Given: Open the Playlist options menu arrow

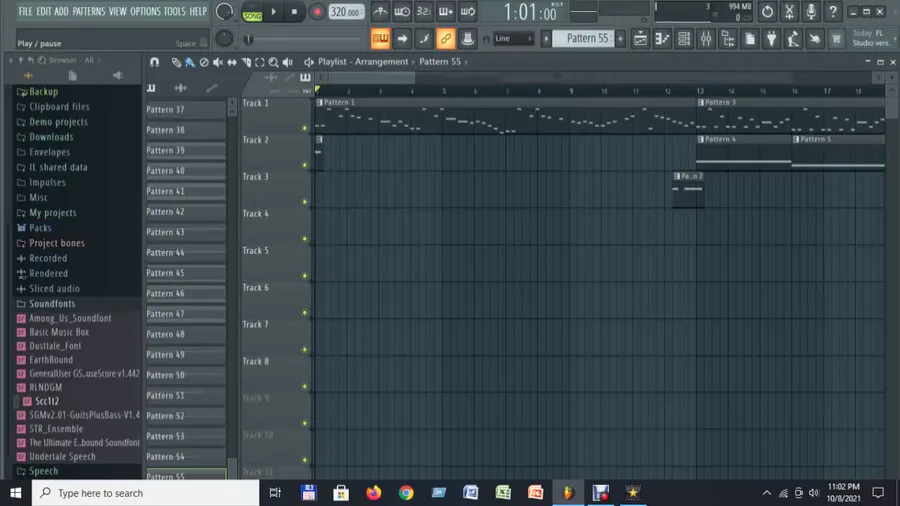Looking at the screenshot, I should (309, 62).
